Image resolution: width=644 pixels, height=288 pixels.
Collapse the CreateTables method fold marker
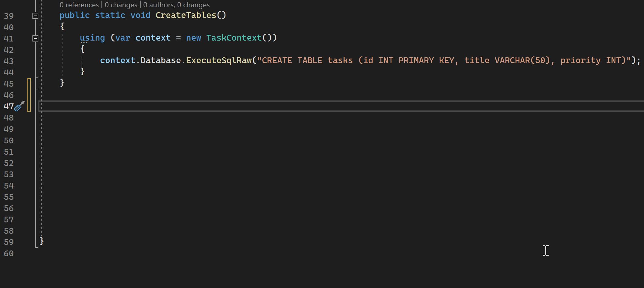[x=35, y=16]
